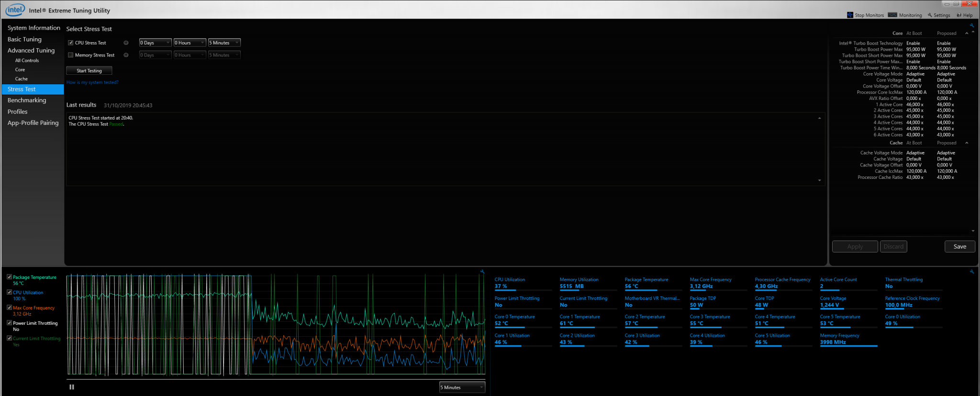Viewport: 980px width, 396px height.
Task: Toggle Package Temperature graph checkbox
Action: pyautogui.click(x=9, y=277)
